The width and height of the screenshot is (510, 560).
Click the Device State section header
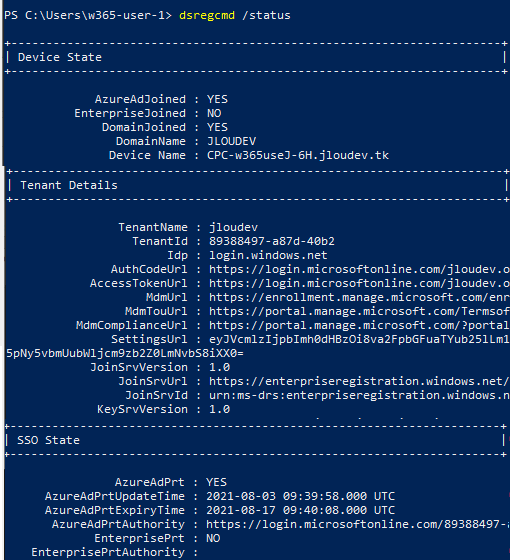pyautogui.click(x=60, y=58)
